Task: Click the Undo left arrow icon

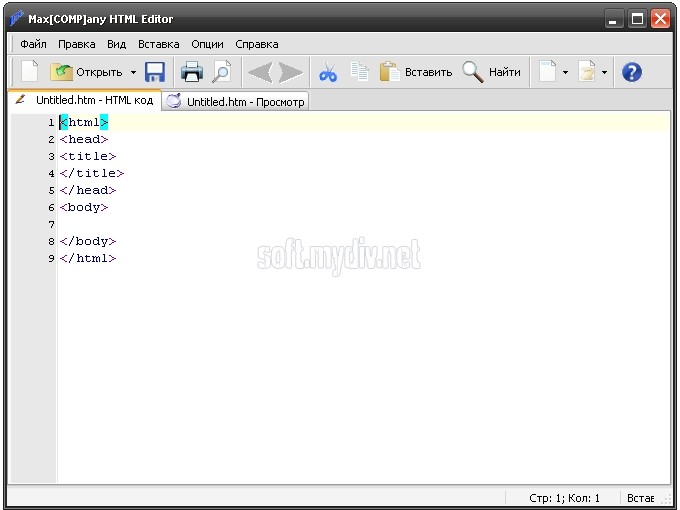Action: 259,72
